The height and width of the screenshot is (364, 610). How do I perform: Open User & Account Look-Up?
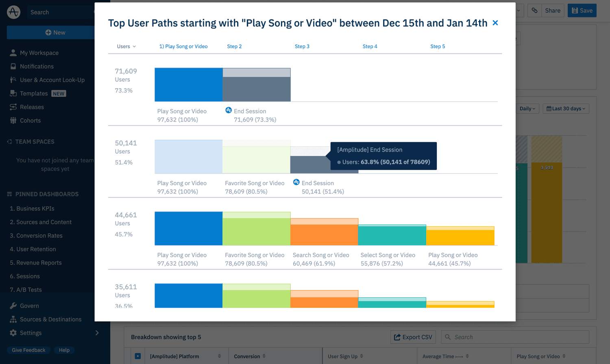52,80
